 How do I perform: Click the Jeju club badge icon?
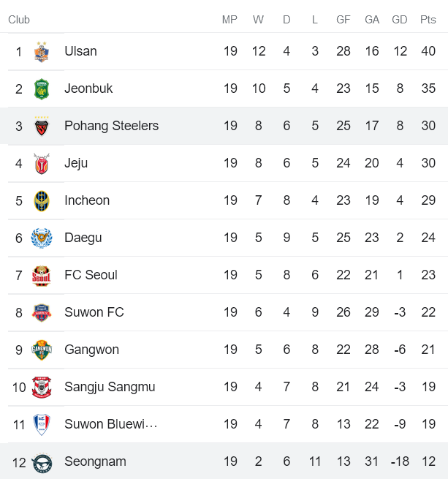[x=42, y=164]
